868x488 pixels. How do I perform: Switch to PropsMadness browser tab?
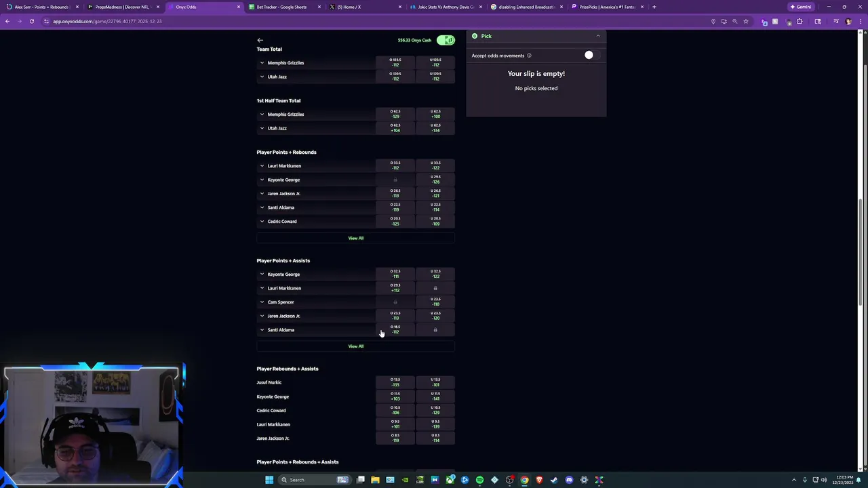pyautogui.click(x=122, y=7)
